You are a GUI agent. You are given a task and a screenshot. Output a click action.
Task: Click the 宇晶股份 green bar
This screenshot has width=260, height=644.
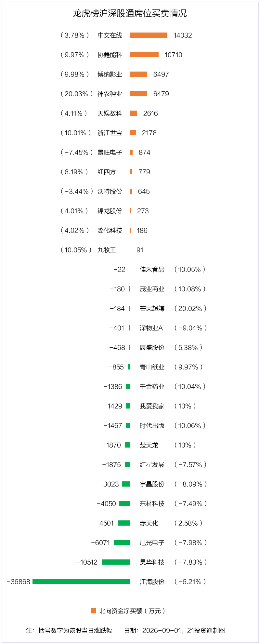pos(126,484)
